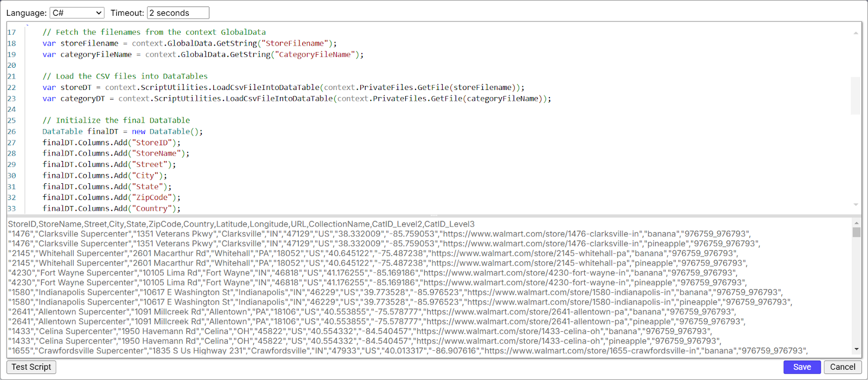
Task: Click the code editor's scroll down arrow
Action: coord(856,205)
